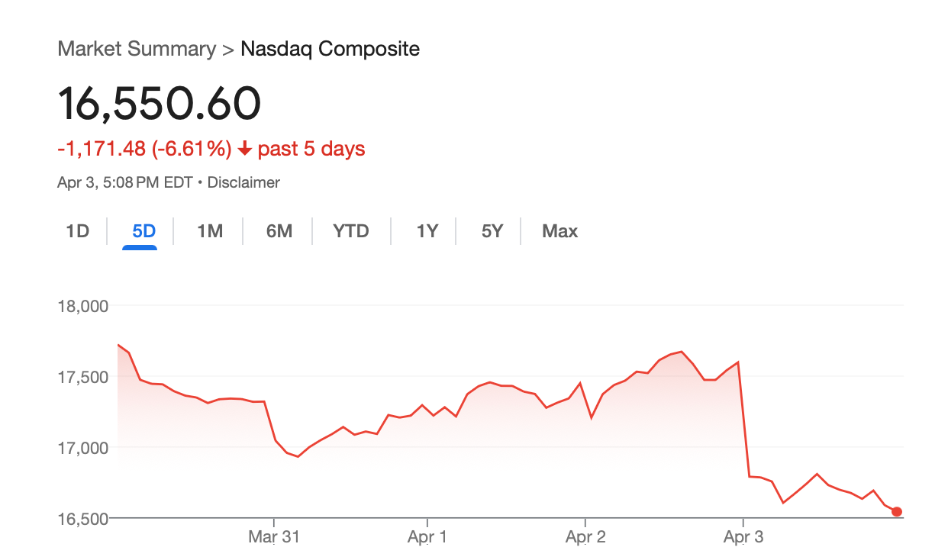
Task: Click the Disclaimer link
Action: pos(243,182)
